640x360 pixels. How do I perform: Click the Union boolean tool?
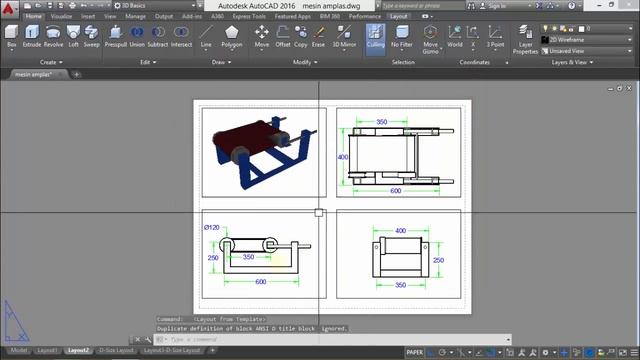(137, 36)
